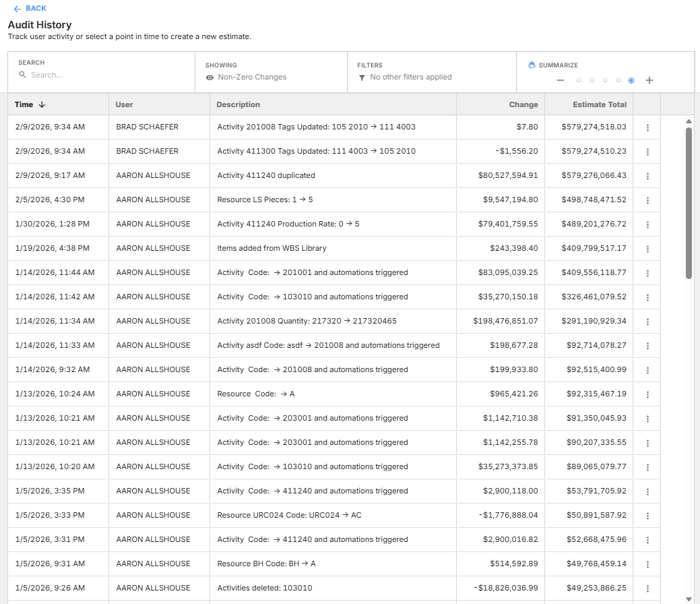The image size is (700, 604).
Task: Select the fourth Summarize granularity dot
Action: pos(618,80)
